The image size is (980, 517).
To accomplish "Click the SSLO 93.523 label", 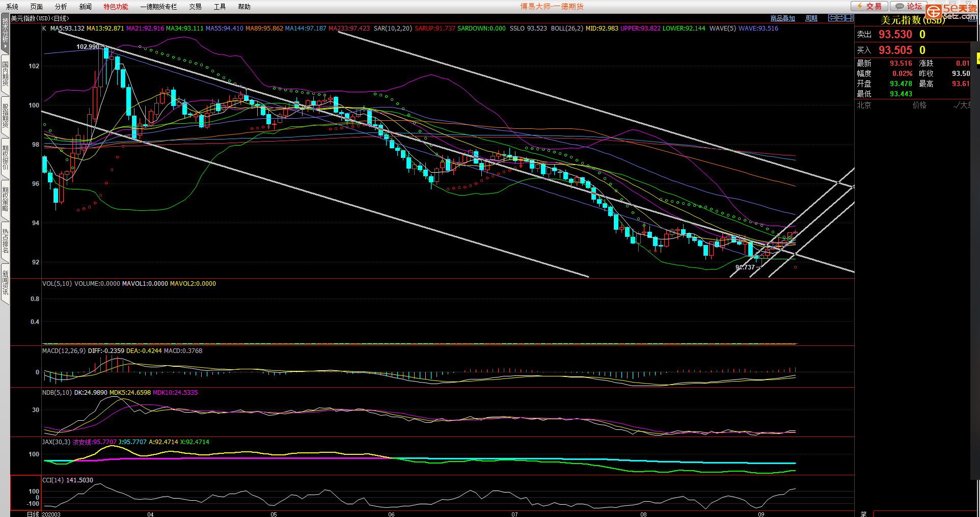I will [528, 29].
